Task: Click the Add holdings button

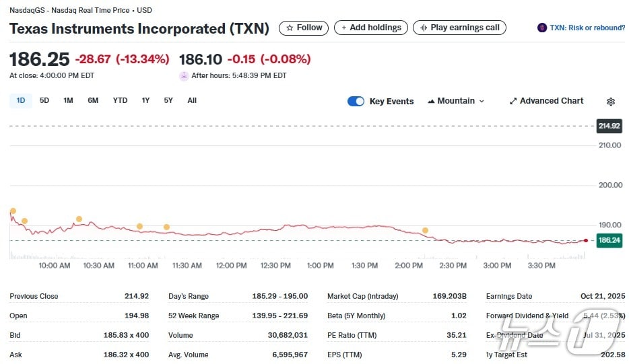Action: [x=371, y=28]
